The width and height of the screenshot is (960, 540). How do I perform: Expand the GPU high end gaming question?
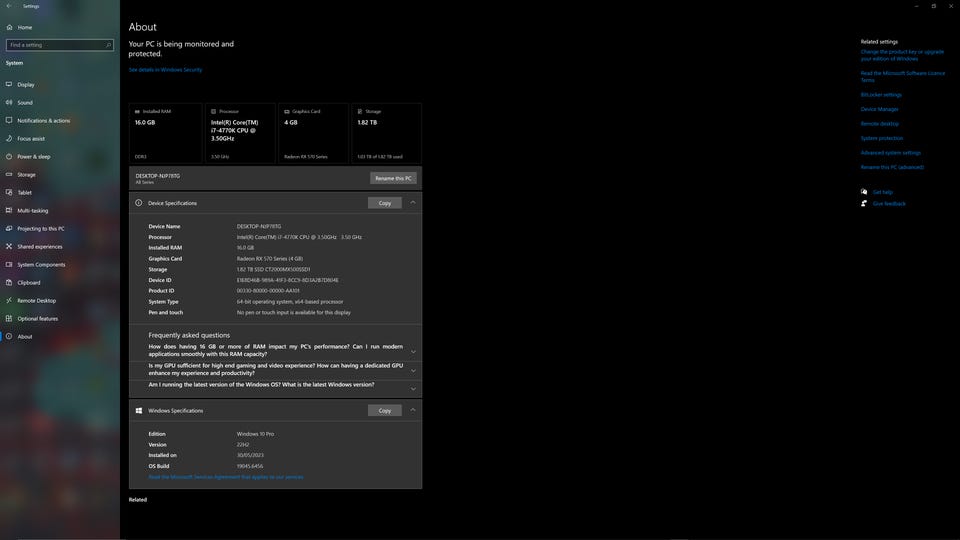(413, 370)
